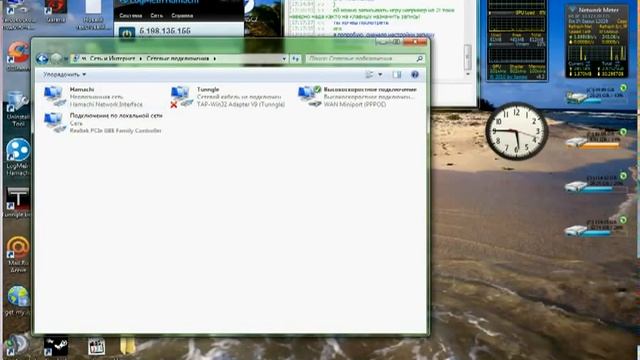Toggle the preview pane icon

click(397, 75)
